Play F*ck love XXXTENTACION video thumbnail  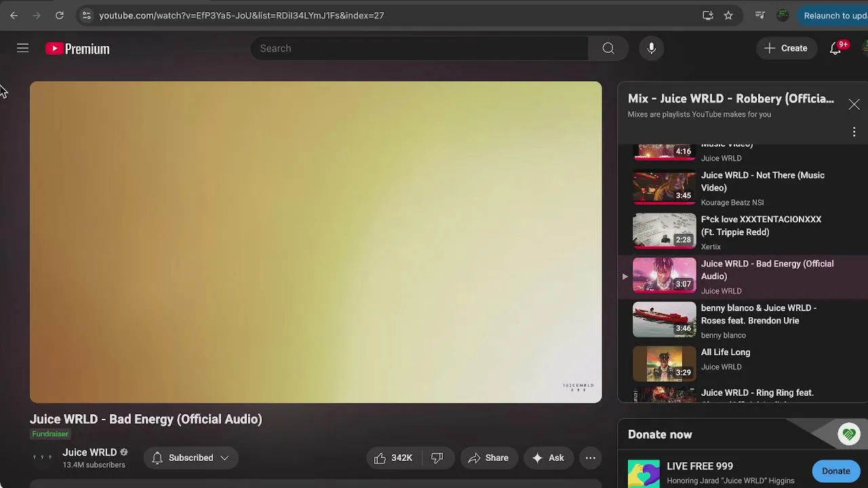664,231
